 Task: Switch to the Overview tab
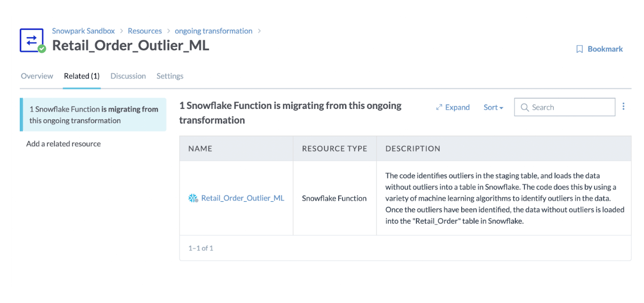(37, 76)
